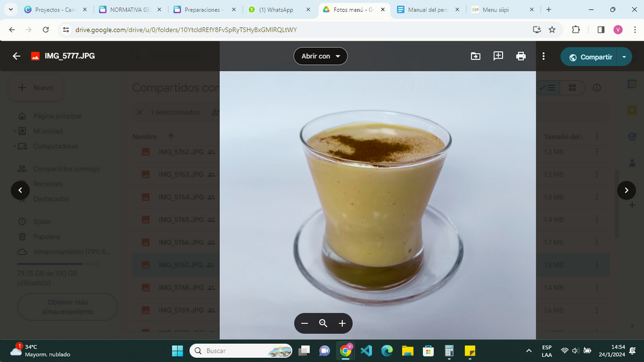Open File Explorer from taskbar
The image size is (644, 362).
[407, 351]
